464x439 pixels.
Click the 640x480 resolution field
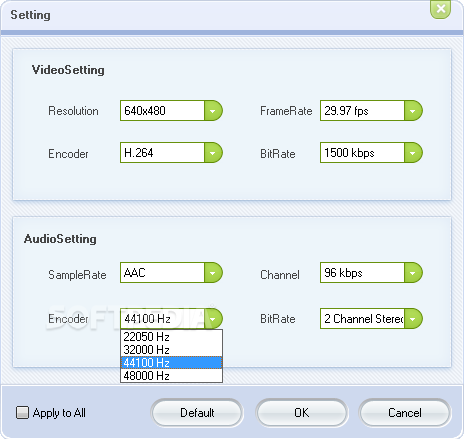(x=162, y=111)
